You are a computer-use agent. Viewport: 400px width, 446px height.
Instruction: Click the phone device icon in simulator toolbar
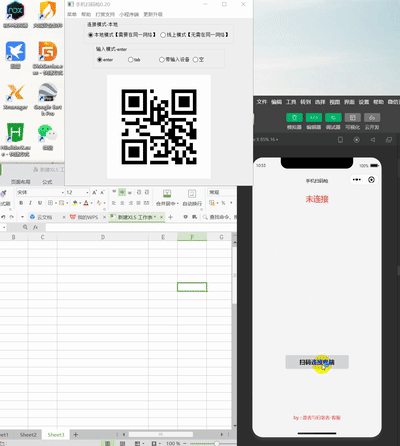click(x=340, y=140)
